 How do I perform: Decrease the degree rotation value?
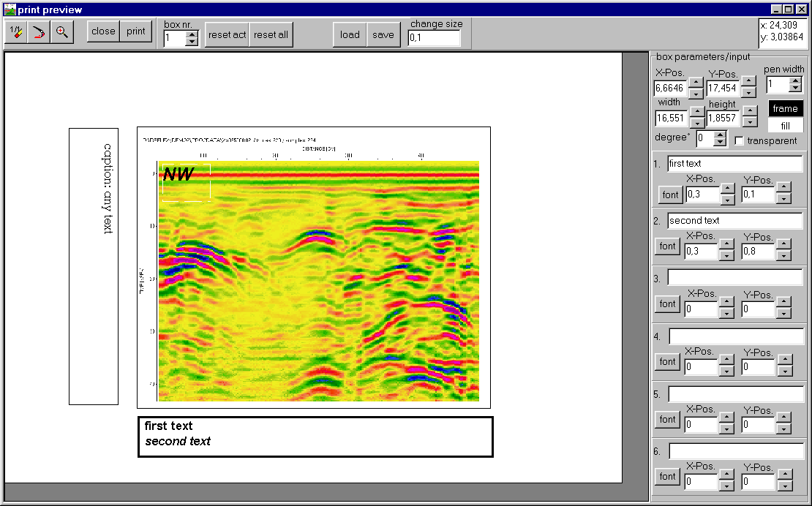[x=720, y=142]
